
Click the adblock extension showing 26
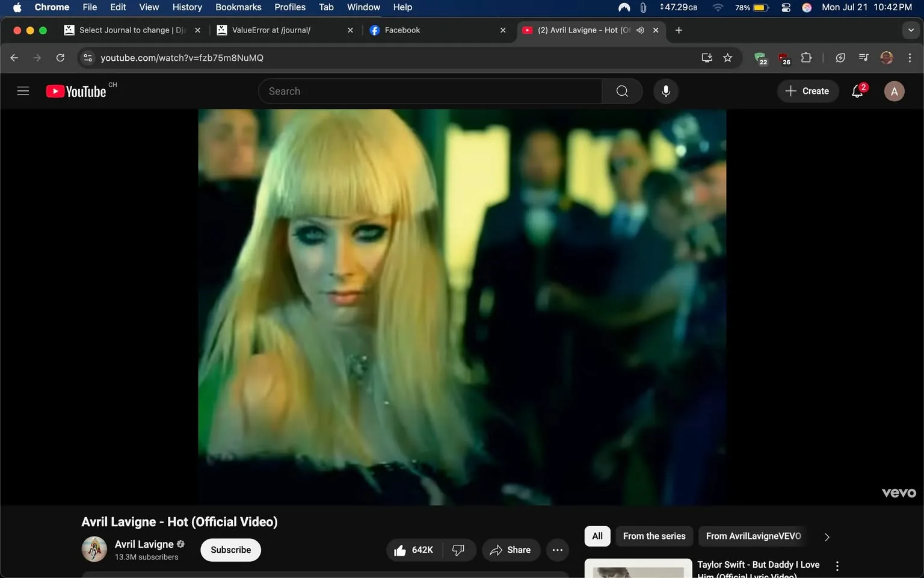[x=783, y=58]
